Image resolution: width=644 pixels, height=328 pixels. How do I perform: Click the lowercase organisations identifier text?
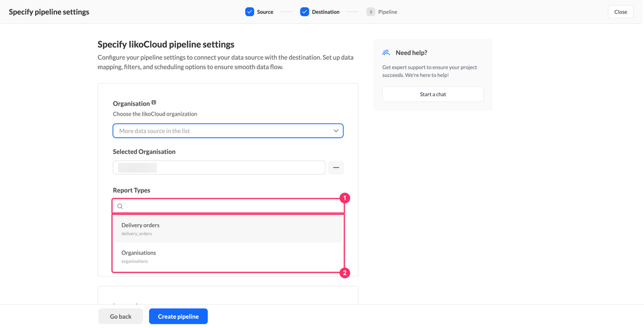[x=135, y=261]
